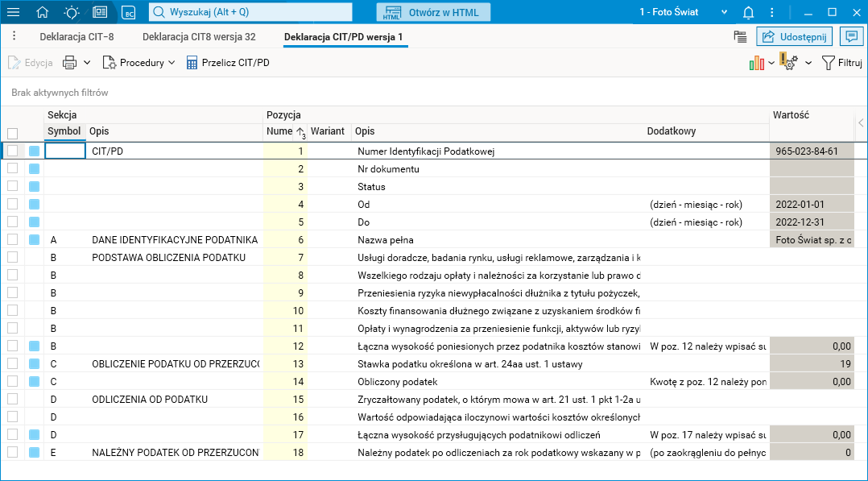Viewport: 868px width, 481px height.
Task: Open the Deklaracja CIT8 wersja 32 tab
Action: point(199,37)
